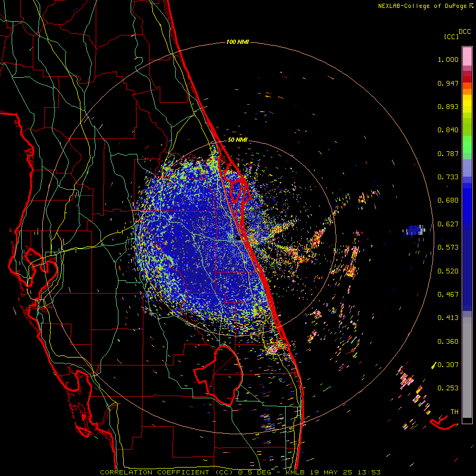476x476 pixels.
Task: Click the "19 MAY 25" date text
Action: [331, 472]
